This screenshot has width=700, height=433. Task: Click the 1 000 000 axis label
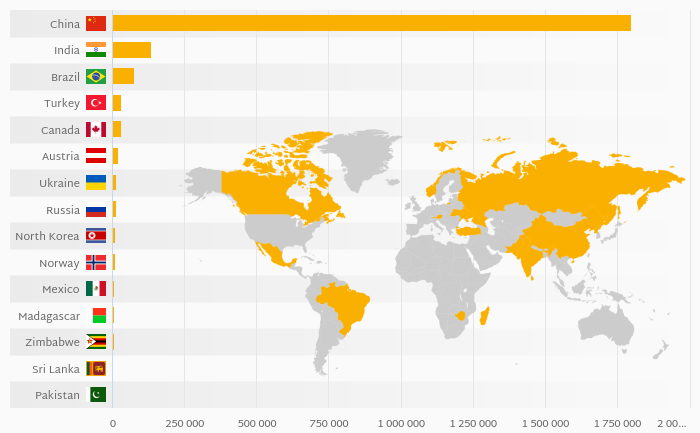401,423
